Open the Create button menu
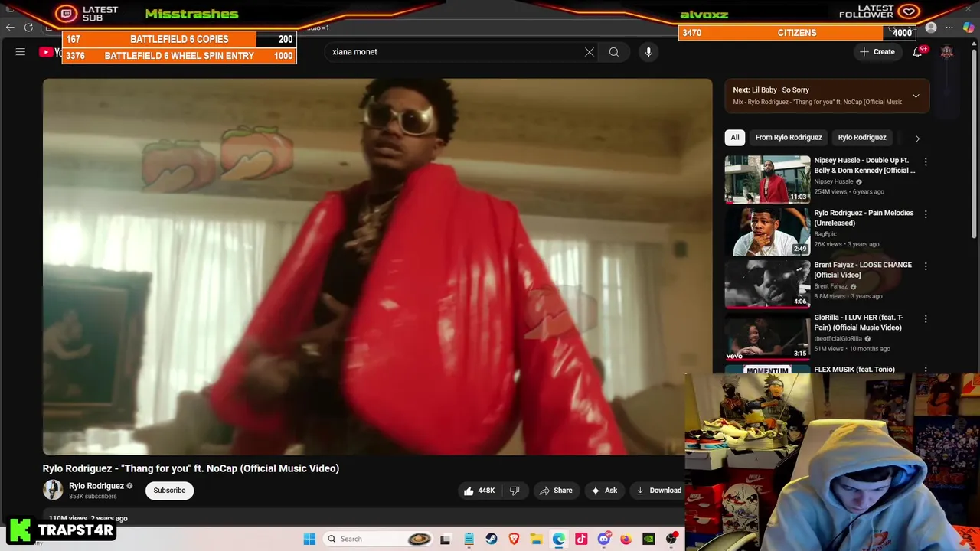The image size is (980, 551). point(877,52)
